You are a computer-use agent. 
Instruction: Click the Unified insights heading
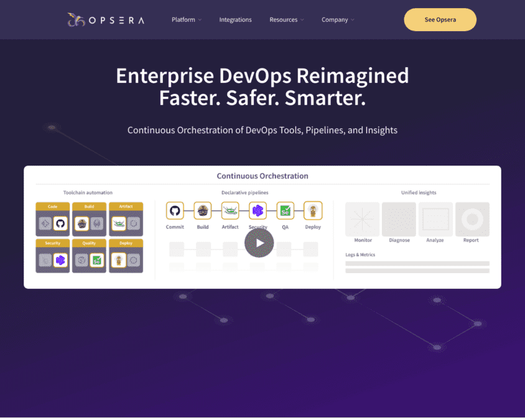tap(419, 193)
